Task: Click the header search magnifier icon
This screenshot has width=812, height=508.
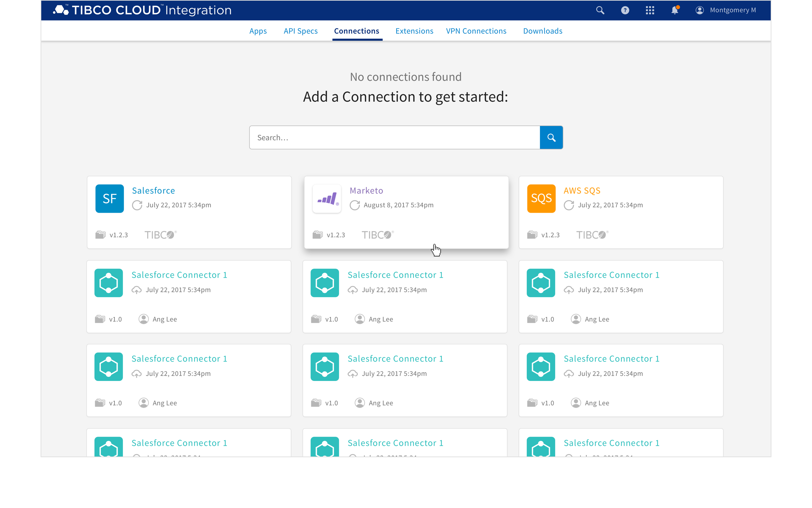Action: click(600, 10)
